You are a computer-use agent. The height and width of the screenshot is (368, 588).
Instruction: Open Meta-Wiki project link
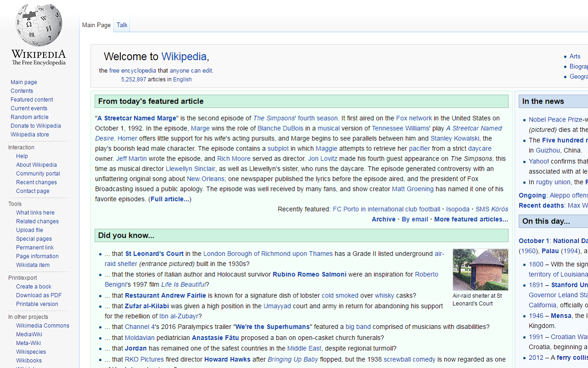tap(28, 344)
